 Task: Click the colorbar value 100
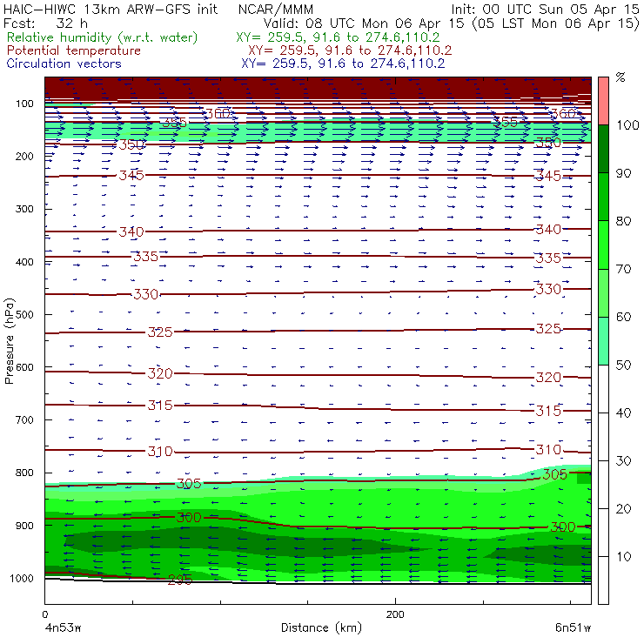point(627,125)
